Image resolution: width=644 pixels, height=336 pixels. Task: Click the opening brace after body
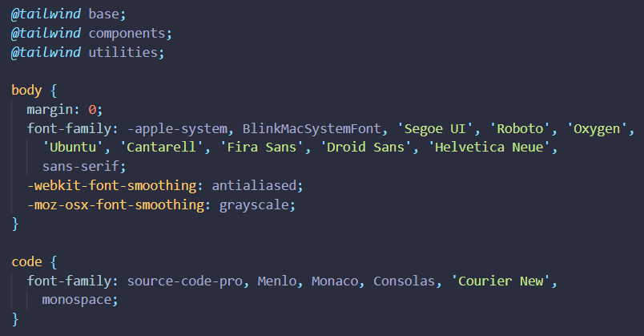54,91
